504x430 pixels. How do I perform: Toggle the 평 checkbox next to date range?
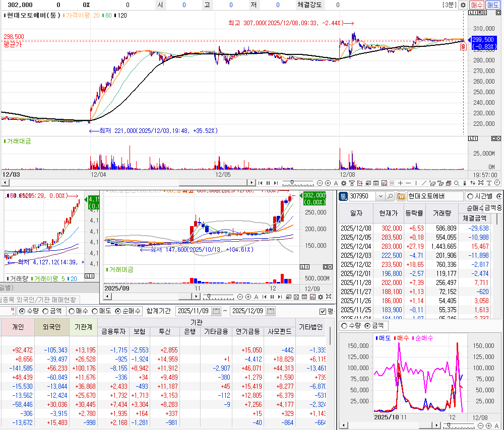click(x=323, y=312)
